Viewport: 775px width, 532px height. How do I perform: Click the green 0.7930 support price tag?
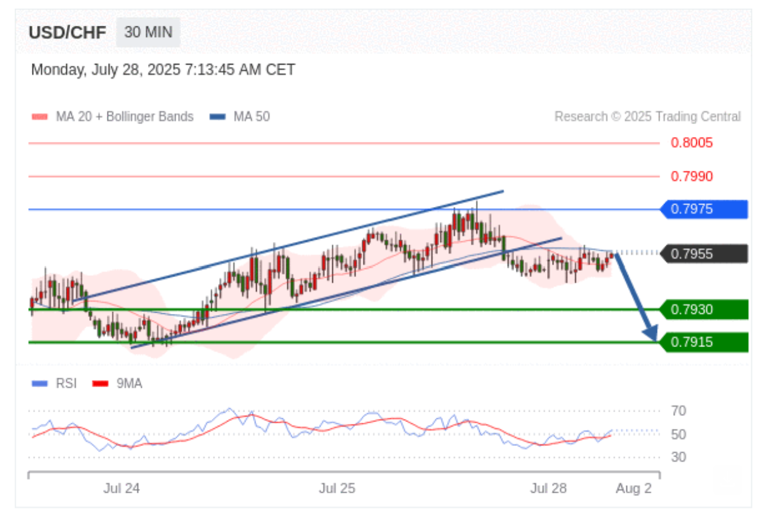[x=704, y=310]
